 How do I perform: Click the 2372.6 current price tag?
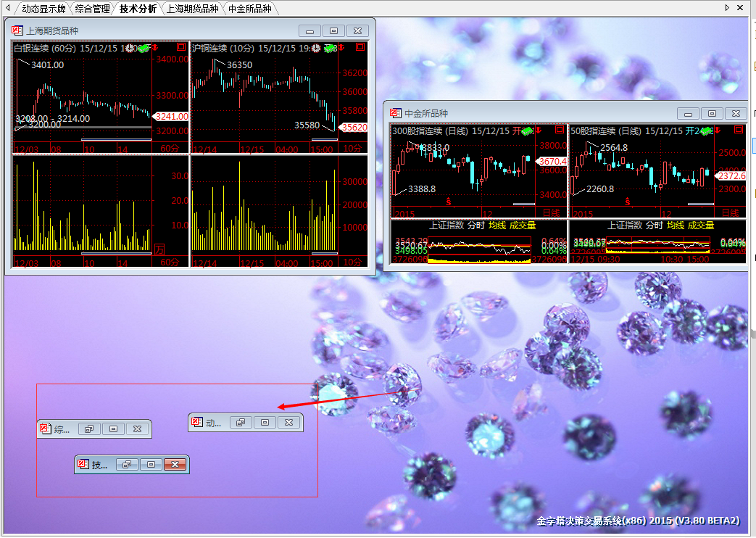point(731,176)
